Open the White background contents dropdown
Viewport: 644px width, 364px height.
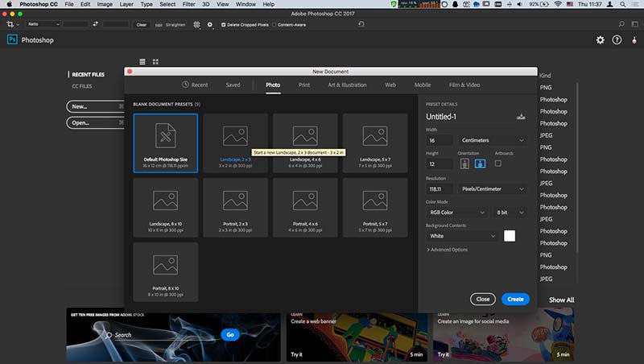point(461,236)
